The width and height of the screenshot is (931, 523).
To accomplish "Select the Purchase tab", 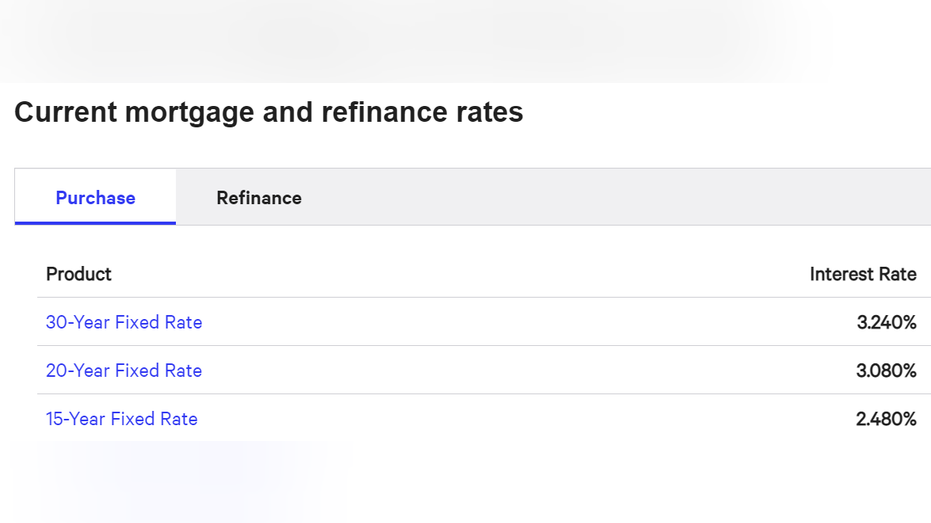I will coord(96,198).
